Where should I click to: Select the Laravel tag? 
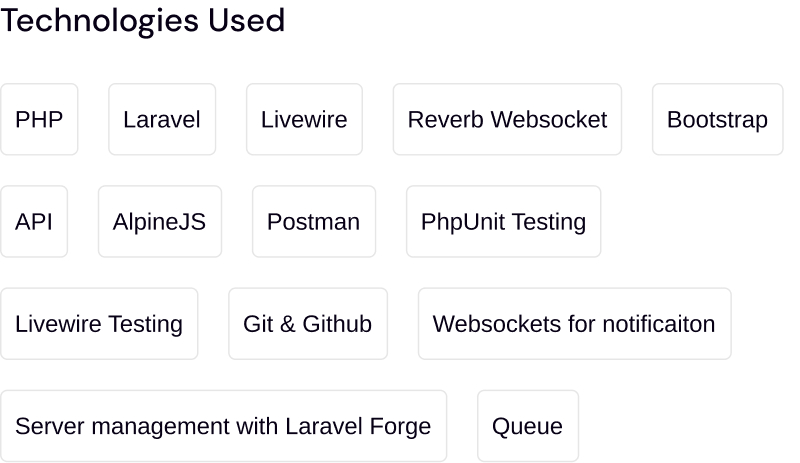click(x=161, y=120)
